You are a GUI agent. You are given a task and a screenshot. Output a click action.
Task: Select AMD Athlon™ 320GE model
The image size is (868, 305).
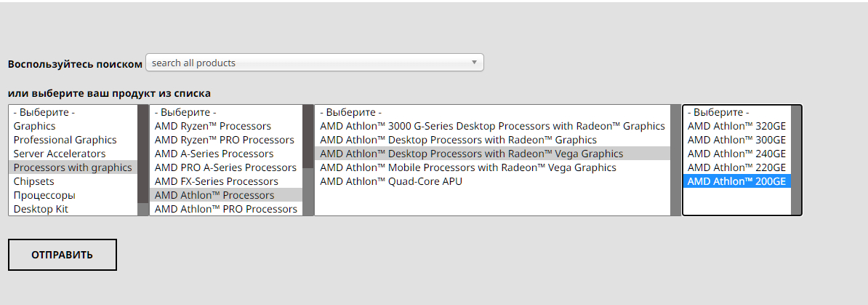coord(736,126)
